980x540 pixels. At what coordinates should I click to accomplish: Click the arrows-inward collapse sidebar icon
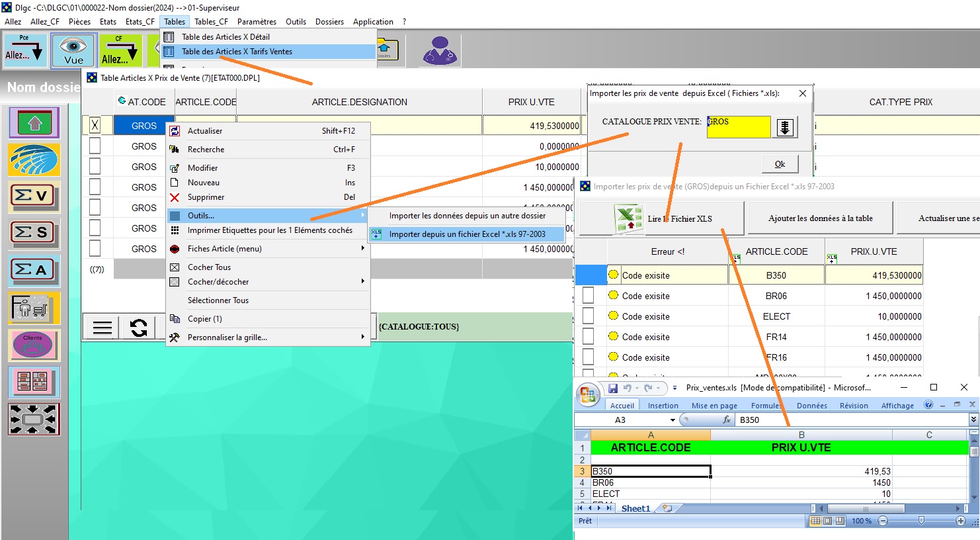(x=34, y=419)
